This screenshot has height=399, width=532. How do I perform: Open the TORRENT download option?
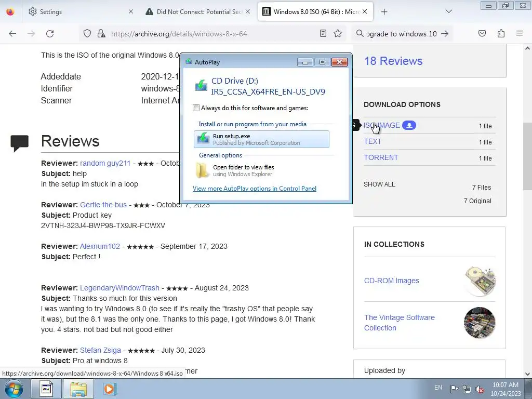pos(381,157)
